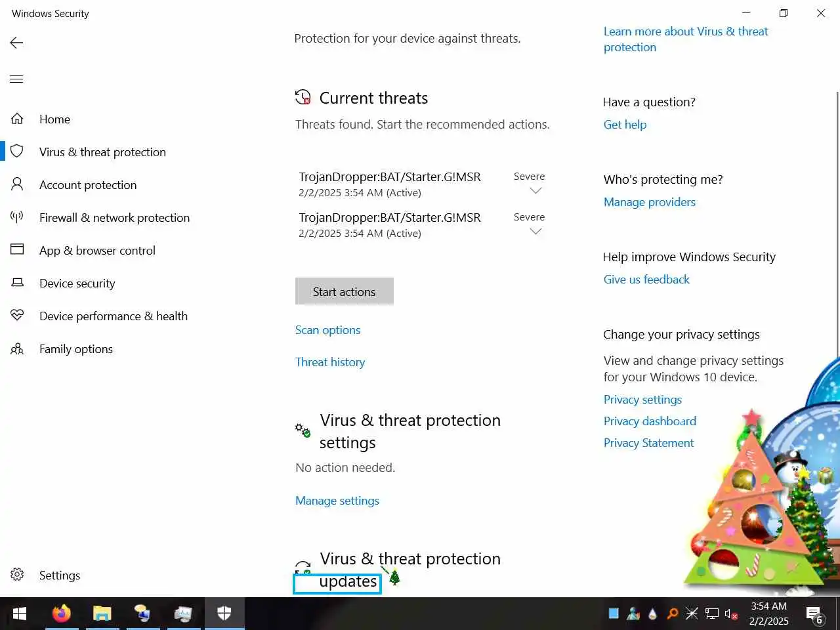This screenshot has height=630, width=840.
Task: Open Device performance & health
Action: point(114,316)
